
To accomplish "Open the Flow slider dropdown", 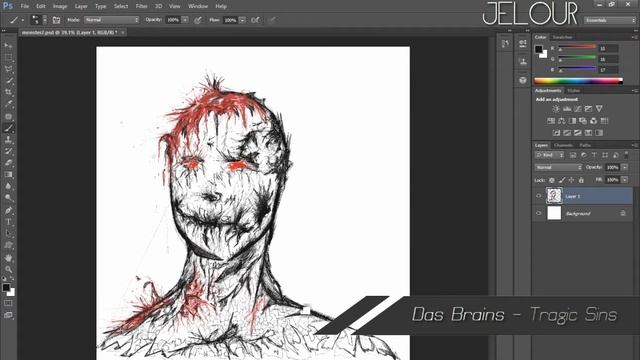I will tap(242, 20).
